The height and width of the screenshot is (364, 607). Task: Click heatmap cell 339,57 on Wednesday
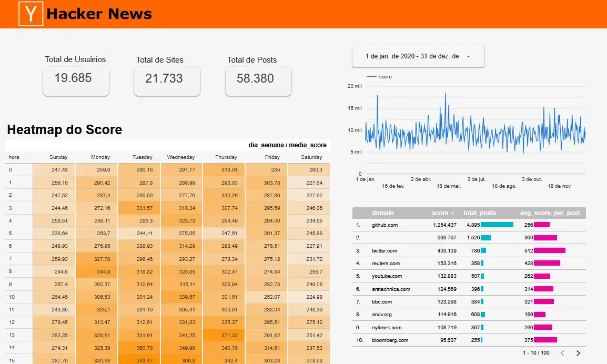(181, 297)
